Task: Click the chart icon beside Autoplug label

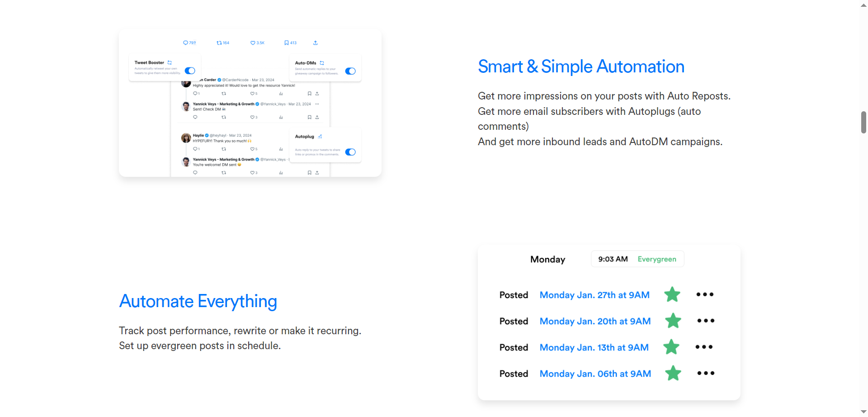Action: click(320, 137)
